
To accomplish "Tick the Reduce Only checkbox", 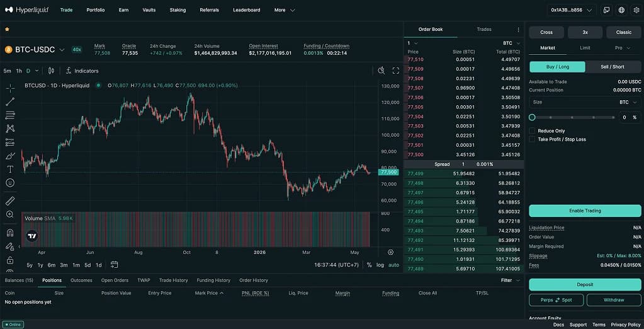I will (x=533, y=130).
